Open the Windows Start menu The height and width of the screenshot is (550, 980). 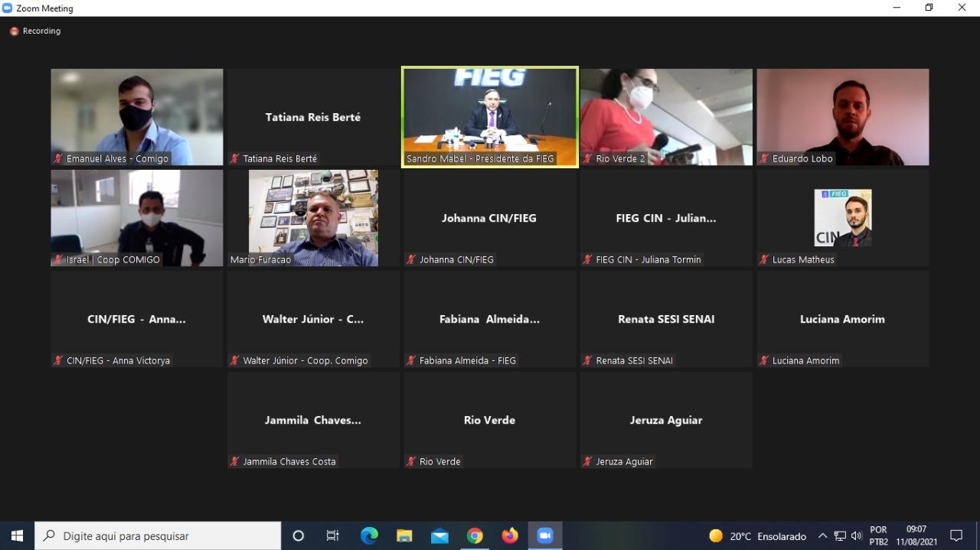coord(17,535)
